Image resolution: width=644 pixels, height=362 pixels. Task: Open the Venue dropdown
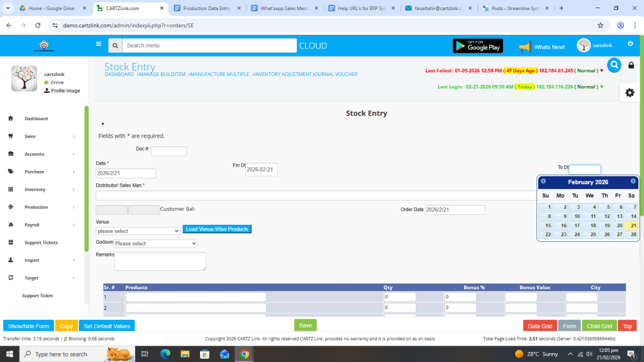tap(138, 231)
